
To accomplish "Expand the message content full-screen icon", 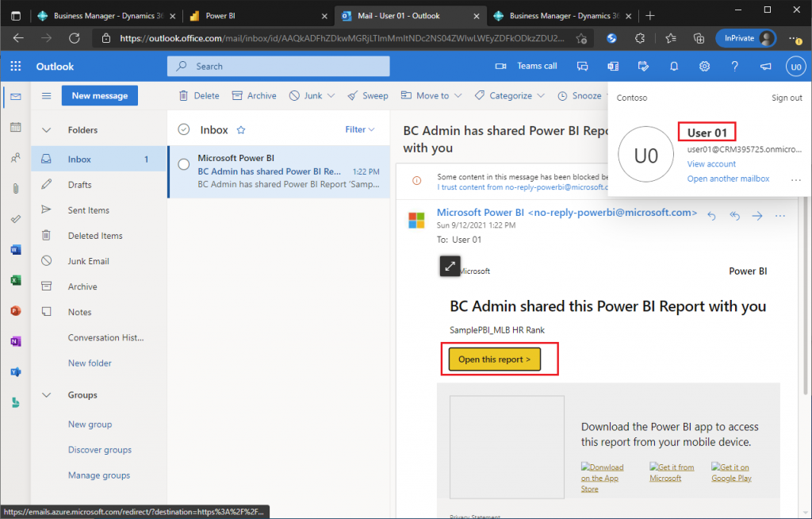I will tap(450, 266).
